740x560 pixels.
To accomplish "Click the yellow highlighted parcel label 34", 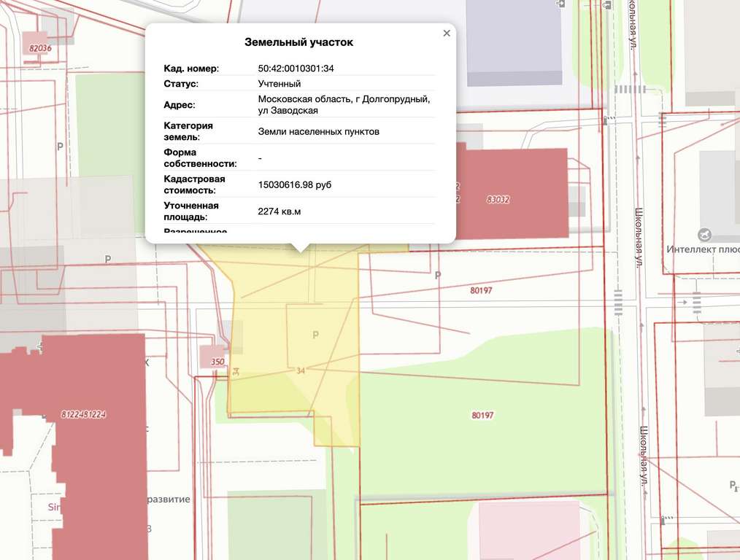I will (x=301, y=370).
